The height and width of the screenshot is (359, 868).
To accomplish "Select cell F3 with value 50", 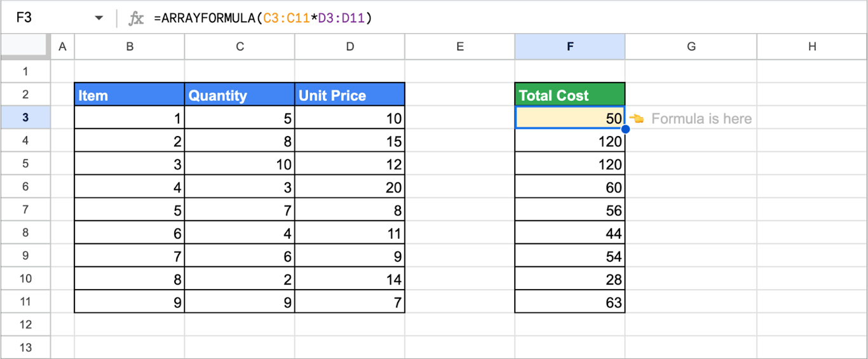I will tap(570, 118).
